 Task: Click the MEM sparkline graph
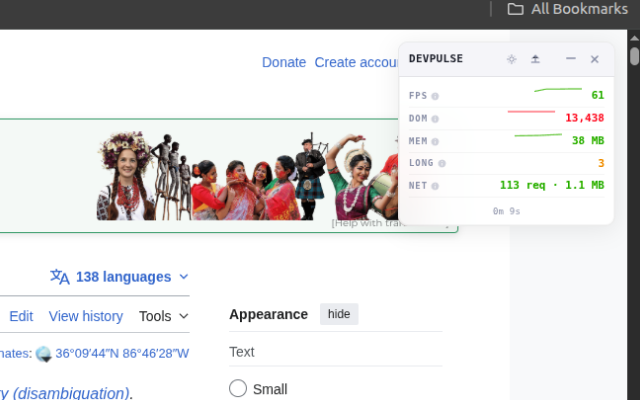538,135
